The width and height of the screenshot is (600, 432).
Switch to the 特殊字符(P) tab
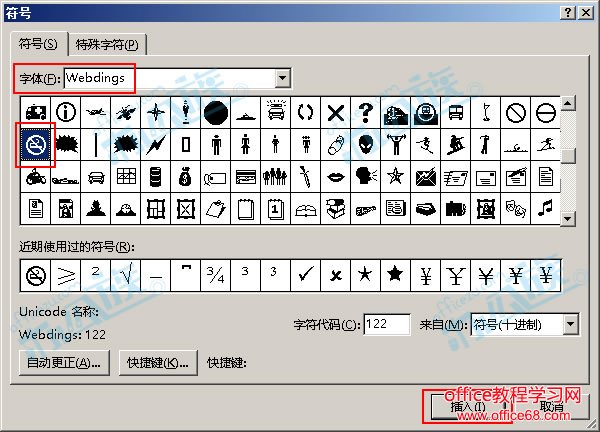(x=107, y=45)
